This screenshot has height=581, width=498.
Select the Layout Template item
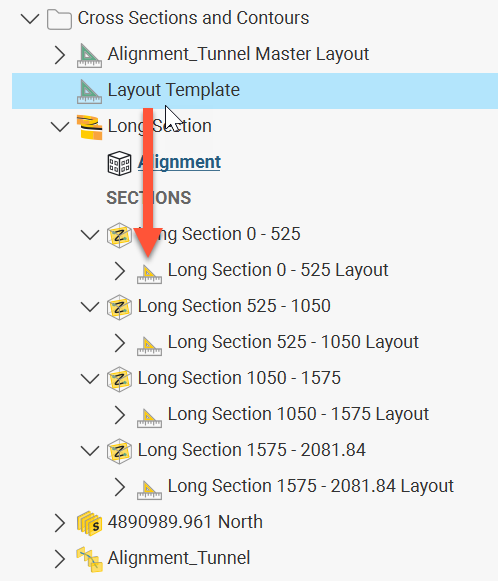pyautogui.click(x=255, y=91)
